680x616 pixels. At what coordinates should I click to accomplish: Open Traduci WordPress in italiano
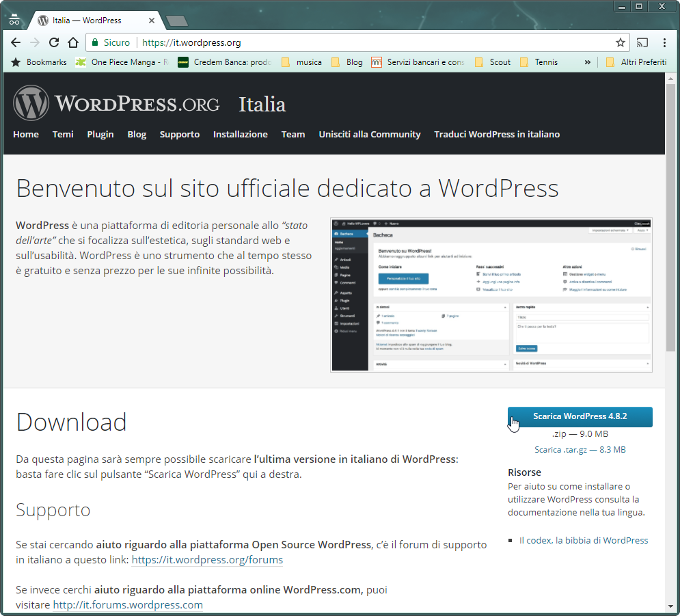point(497,135)
